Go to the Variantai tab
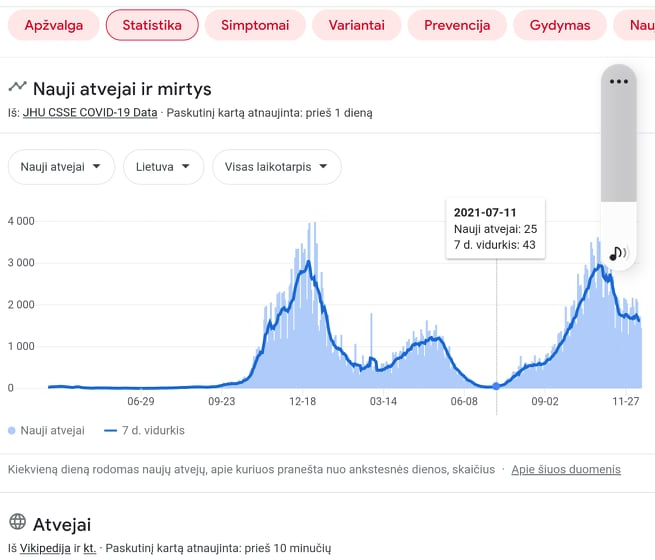The width and height of the screenshot is (655, 560). (356, 25)
